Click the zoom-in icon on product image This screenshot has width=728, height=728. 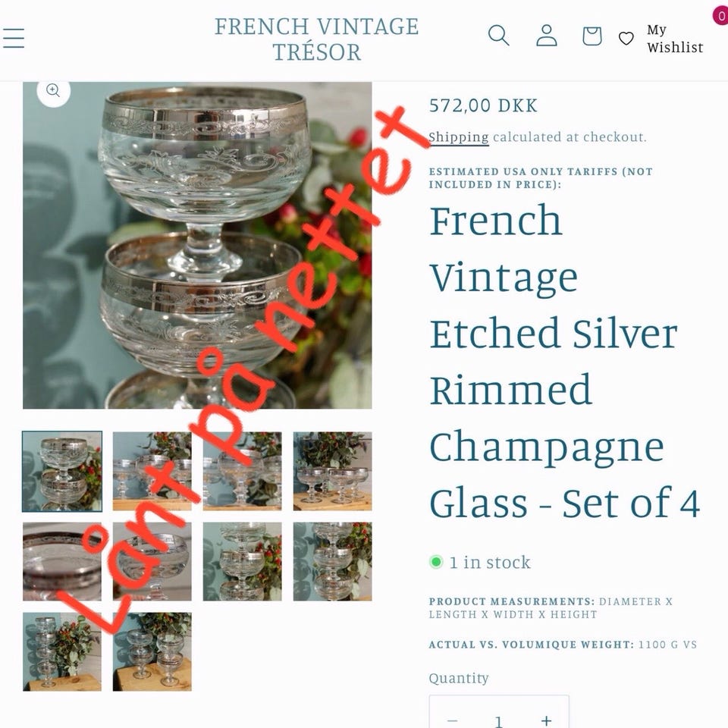pos(53,90)
